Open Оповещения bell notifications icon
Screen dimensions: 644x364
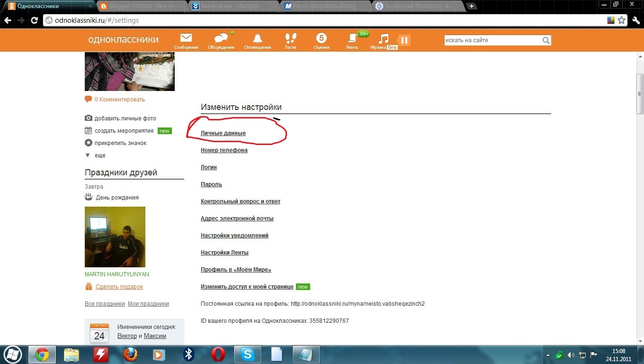pos(258,38)
